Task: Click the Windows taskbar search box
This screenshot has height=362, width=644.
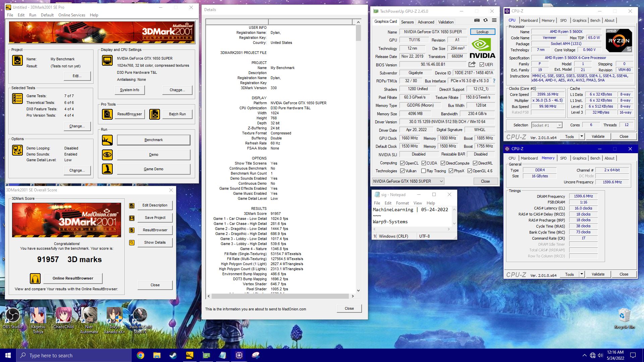Action: coord(74,355)
